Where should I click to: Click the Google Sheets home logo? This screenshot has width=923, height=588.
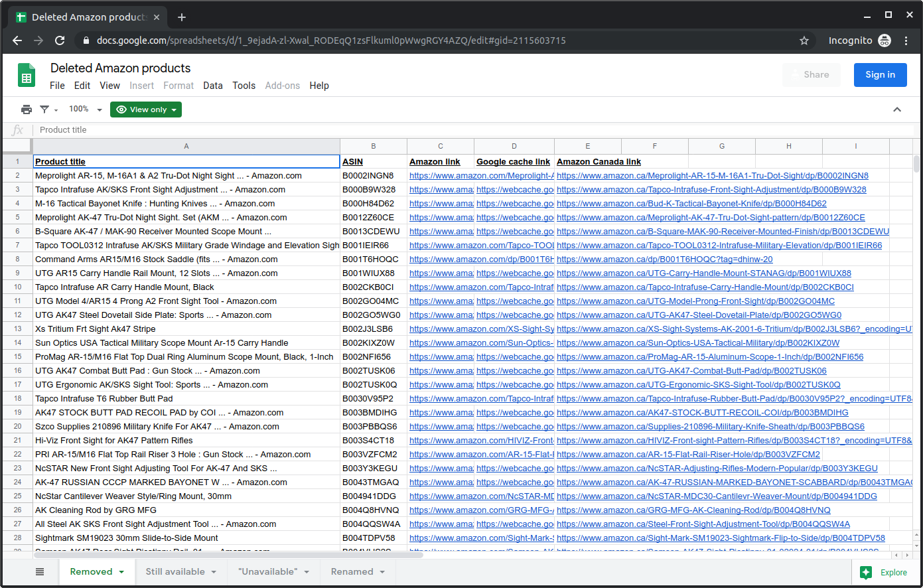(x=27, y=76)
